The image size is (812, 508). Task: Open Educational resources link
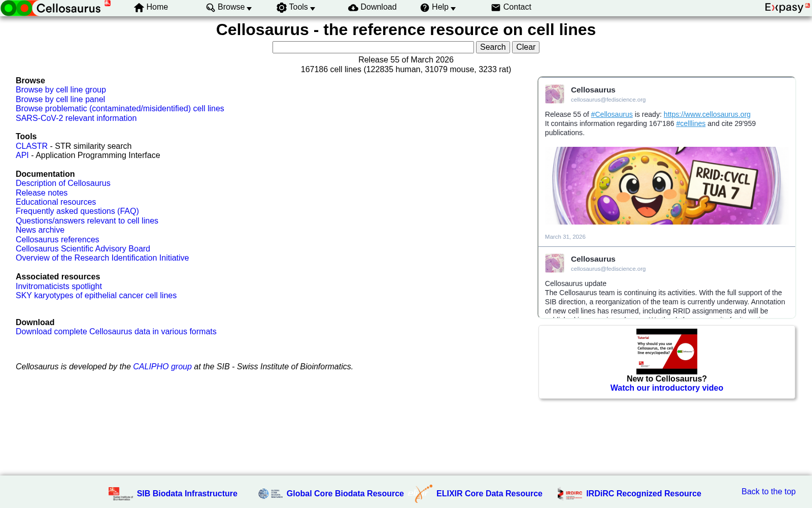point(56,202)
